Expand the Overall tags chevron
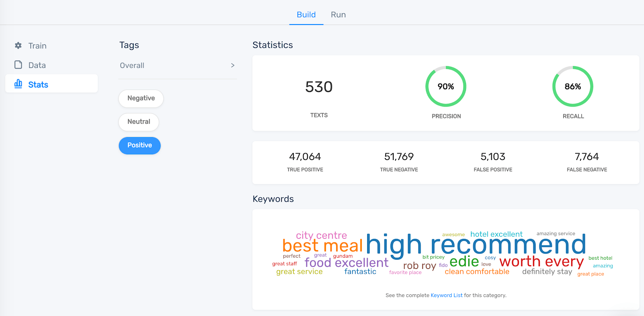Screen dimensions: 644x316 tap(233, 65)
